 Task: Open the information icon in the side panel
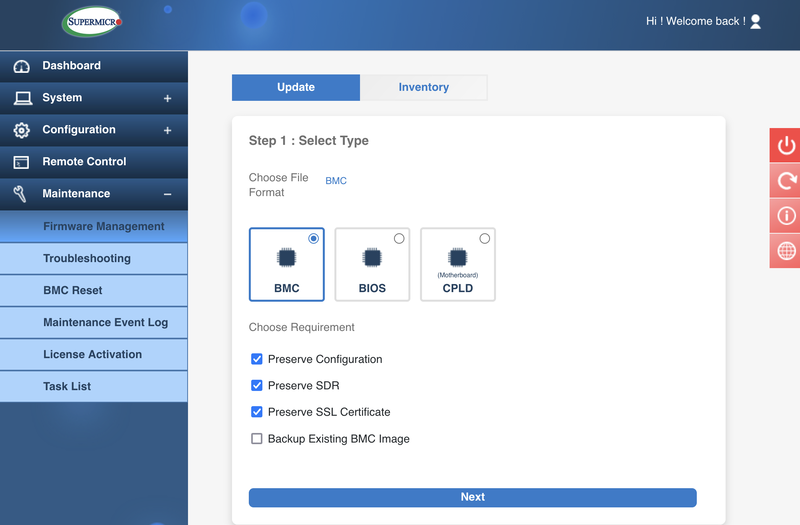coord(786,215)
